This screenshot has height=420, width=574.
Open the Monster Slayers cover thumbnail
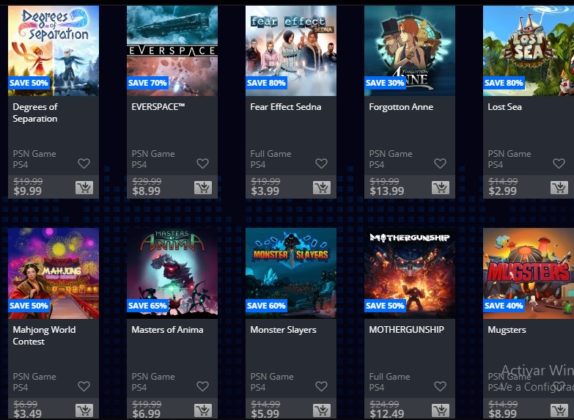[x=291, y=273]
